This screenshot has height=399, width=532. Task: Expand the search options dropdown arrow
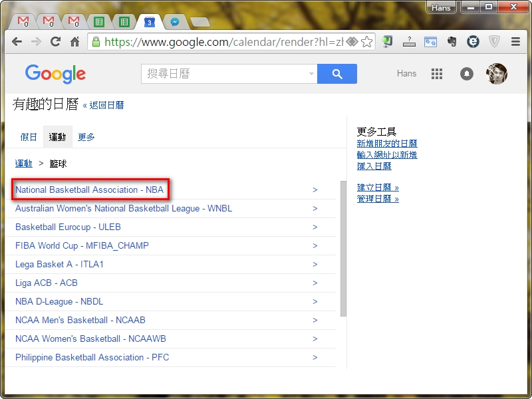tap(311, 74)
